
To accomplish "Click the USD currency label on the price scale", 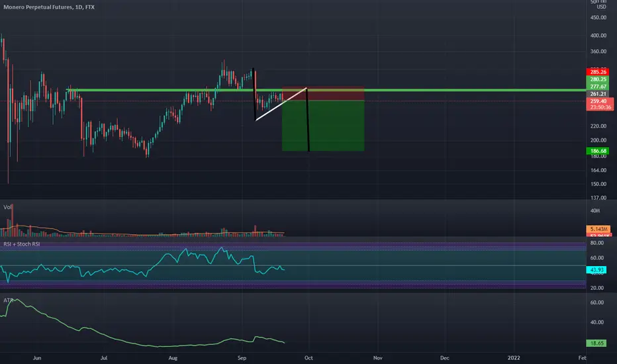I will (x=601, y=7).
